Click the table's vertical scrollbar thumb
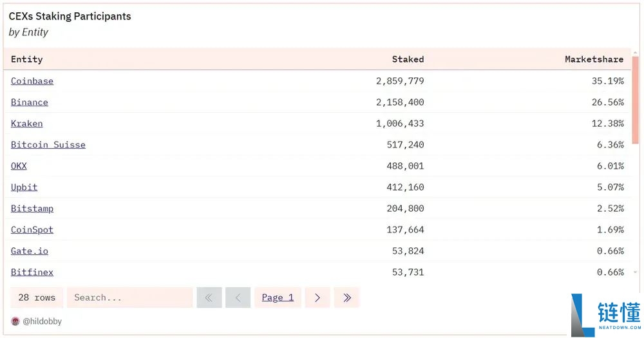 pyautogui.click(x=636, y=100)
